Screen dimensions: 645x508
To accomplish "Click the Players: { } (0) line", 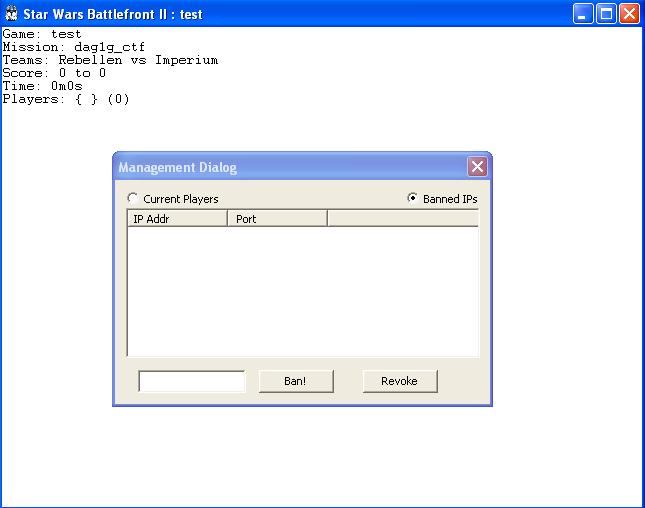I will [x=66, y=99].
